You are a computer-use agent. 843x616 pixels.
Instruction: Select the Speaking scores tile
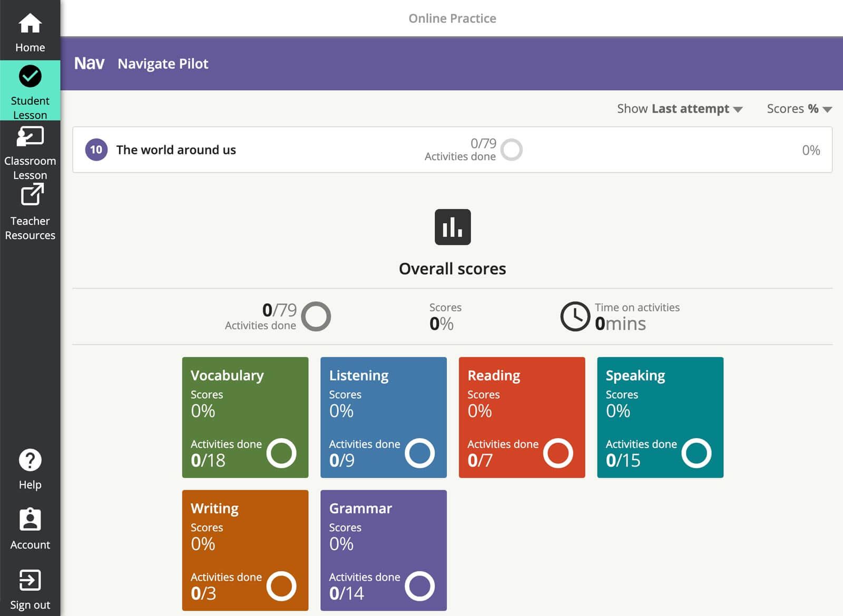pos(660,417)
